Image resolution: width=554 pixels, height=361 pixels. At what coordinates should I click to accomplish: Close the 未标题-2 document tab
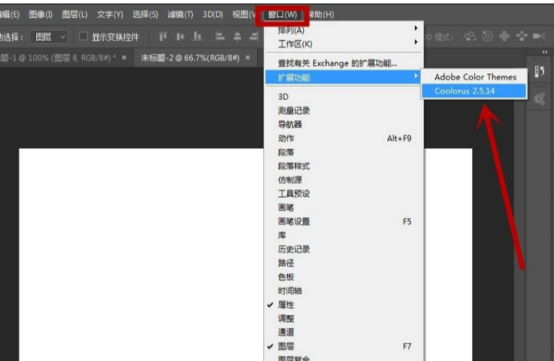tap(248, 58)
